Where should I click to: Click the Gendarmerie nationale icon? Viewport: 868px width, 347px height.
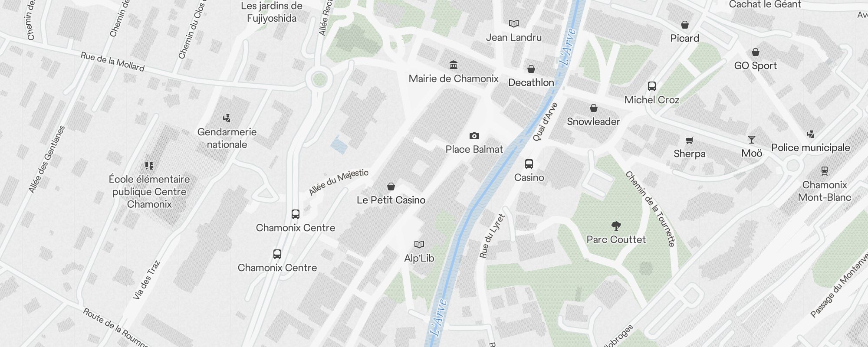click(227, 118)
